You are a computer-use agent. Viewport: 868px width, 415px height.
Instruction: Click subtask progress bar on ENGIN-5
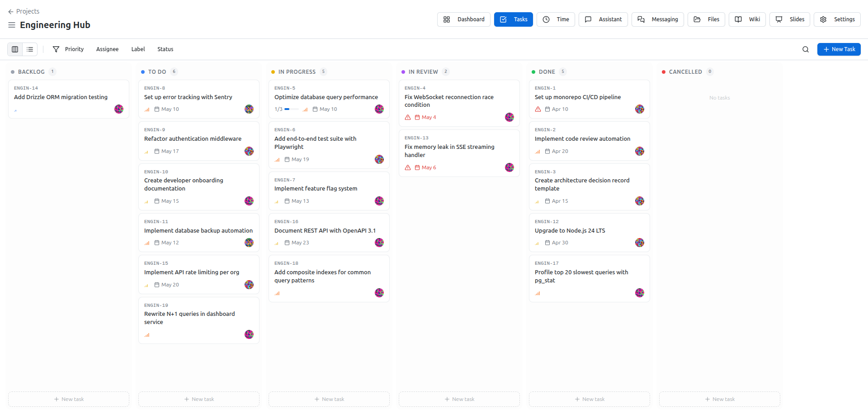pos(292,109)
